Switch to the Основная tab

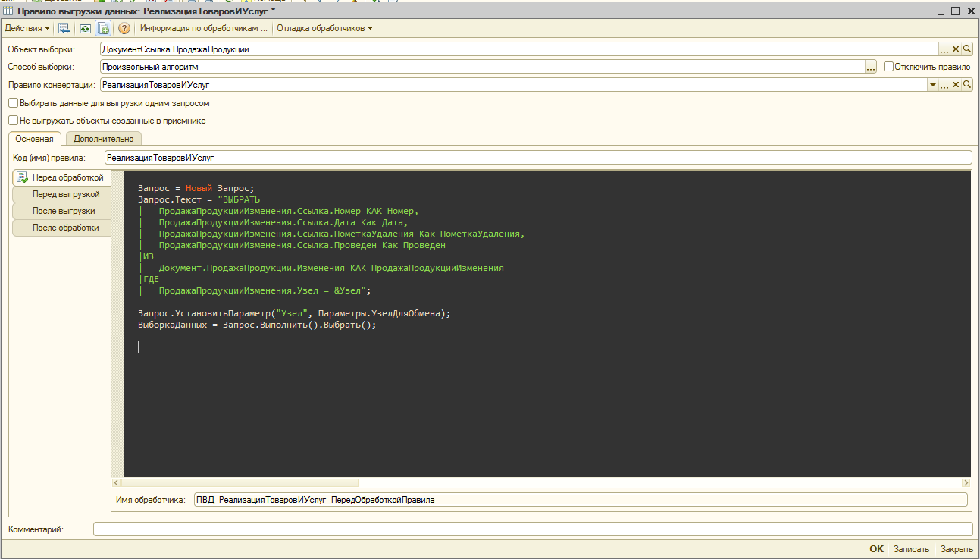pos(34,139)
